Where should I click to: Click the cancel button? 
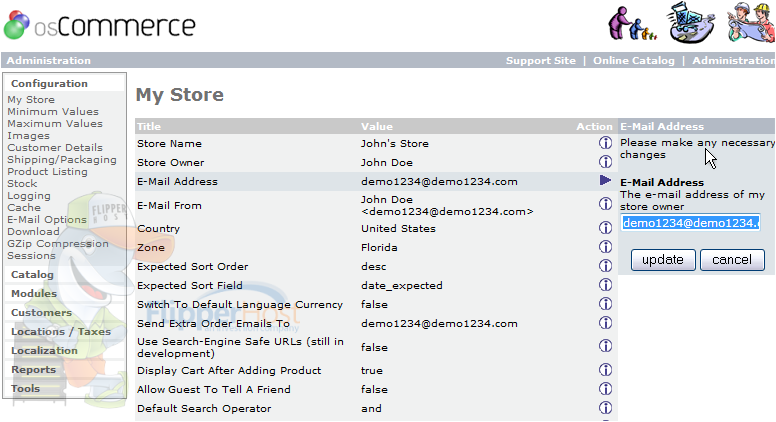pyautogui.click(x=732, y=260)
